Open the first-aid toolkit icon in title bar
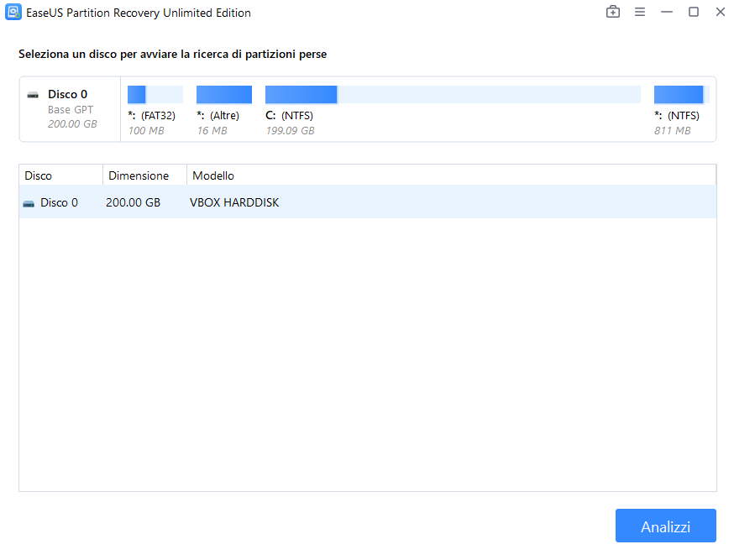Screen dimensions: 734x560 point(613,12)
